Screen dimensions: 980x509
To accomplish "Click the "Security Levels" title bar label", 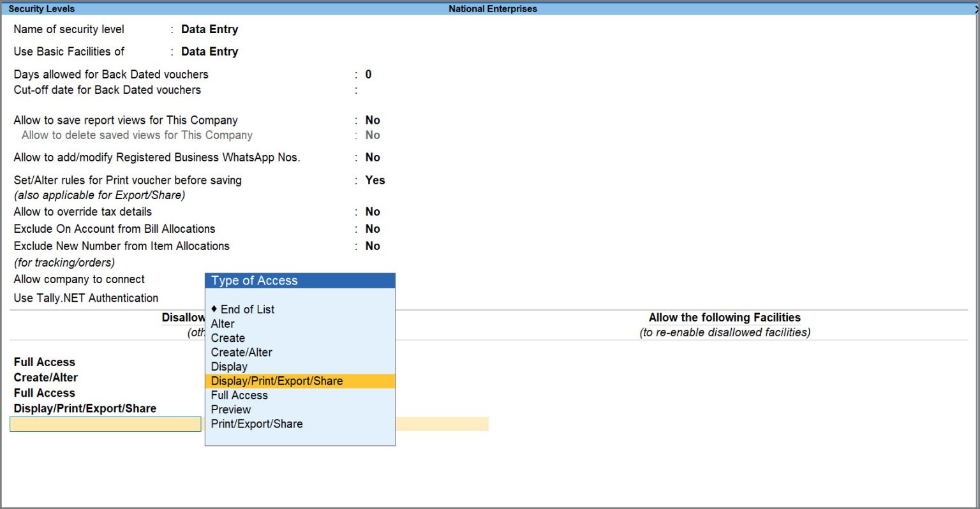I will click(x=41, y=8).
